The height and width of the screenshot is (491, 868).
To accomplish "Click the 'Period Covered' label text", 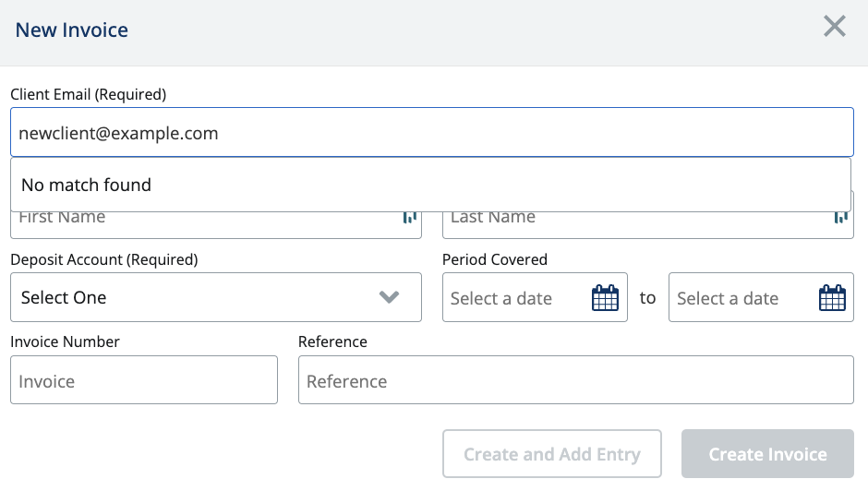I will click(495, 260).
